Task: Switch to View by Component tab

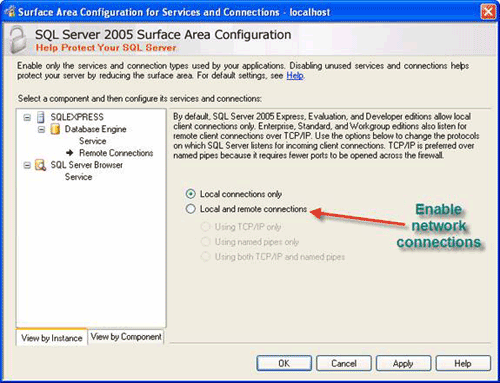Action: tap(126, 337)
